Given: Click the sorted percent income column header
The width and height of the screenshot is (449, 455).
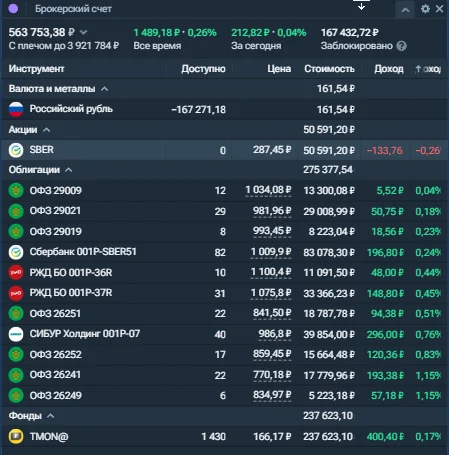Looking at the screenshot, I should pyautogui.click(x=428, y=69).
